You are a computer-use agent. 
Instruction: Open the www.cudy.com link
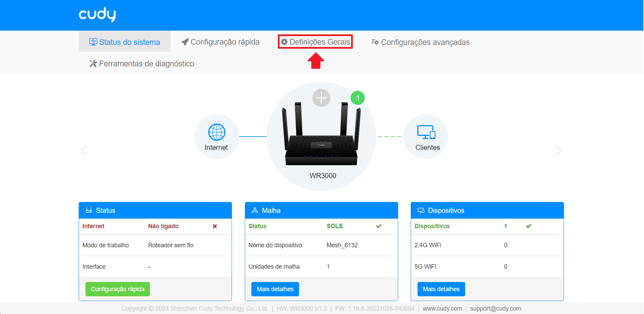click(x=442, y=309)
